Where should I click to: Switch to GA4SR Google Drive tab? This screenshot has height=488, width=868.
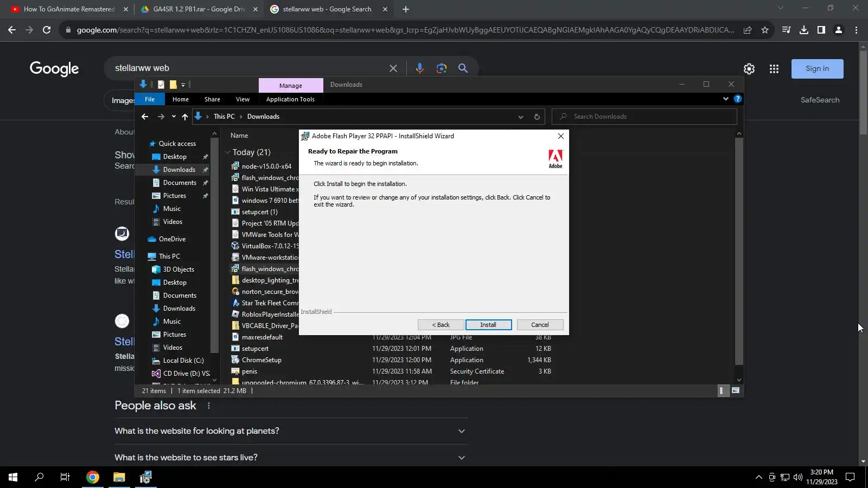pyautogui.click(x=199, y=9)
